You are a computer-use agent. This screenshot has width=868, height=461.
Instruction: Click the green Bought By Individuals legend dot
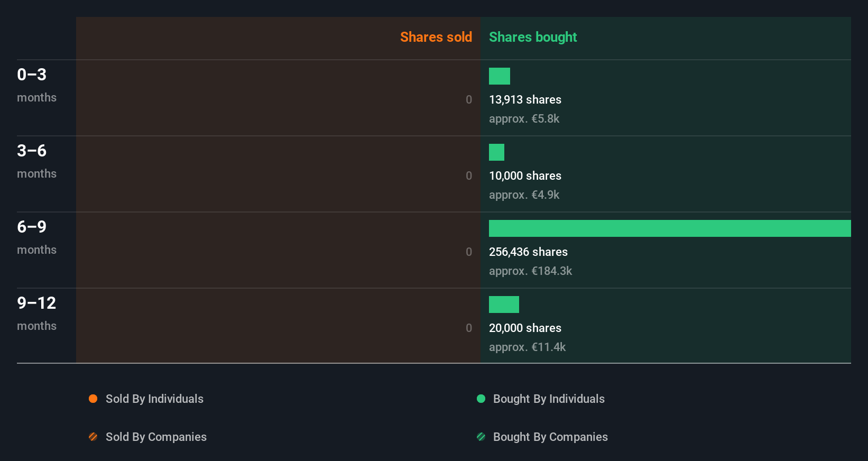point(481,399)
